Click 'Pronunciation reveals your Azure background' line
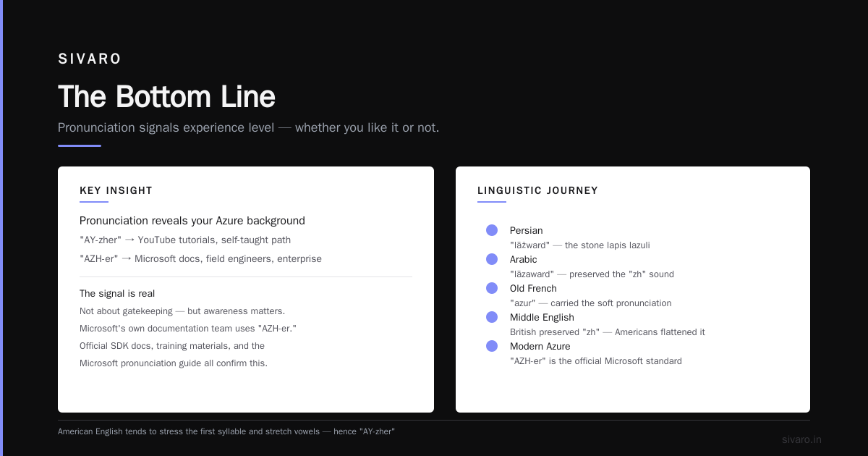Screen dimensions: 868x456 (x=192, y=221)
